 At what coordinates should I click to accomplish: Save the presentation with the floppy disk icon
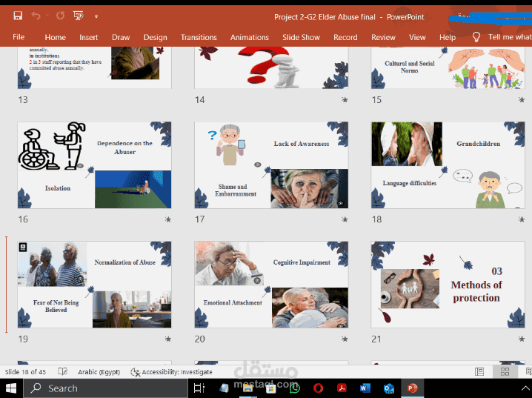pos(18,16)
